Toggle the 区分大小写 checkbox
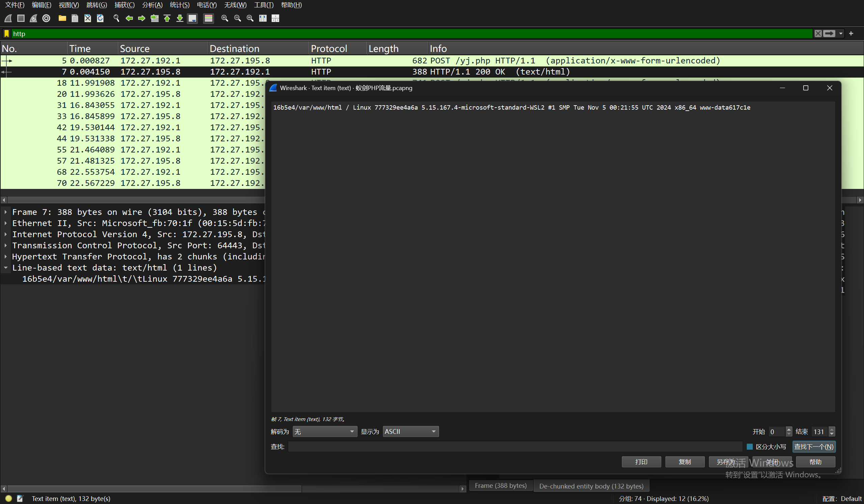 tap(750, 447)
